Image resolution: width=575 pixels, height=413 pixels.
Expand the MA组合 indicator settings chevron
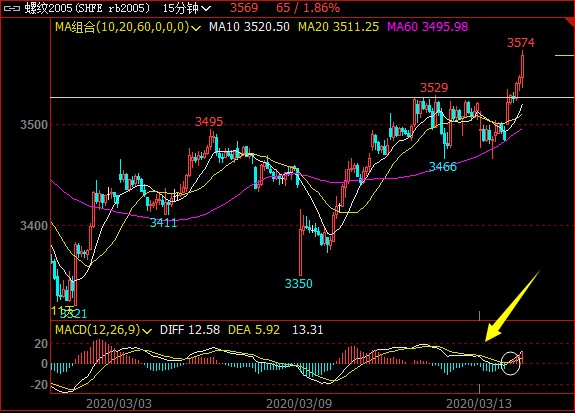coord(196,28)
